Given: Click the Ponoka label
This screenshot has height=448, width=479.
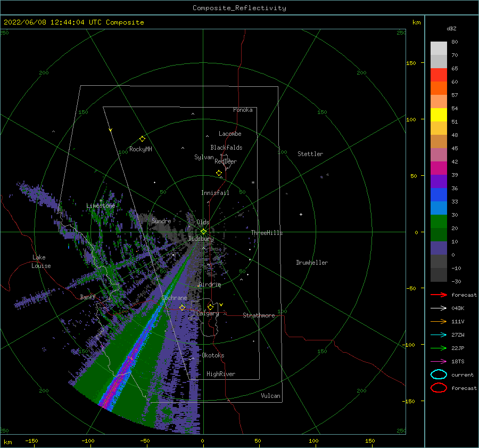Looking at the screenshot, I should (243, 110).
